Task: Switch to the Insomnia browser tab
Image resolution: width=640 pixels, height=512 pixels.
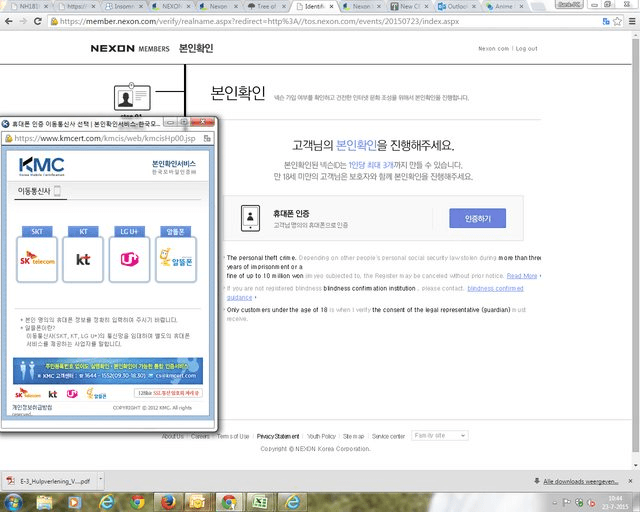Action: coord(119,6)
